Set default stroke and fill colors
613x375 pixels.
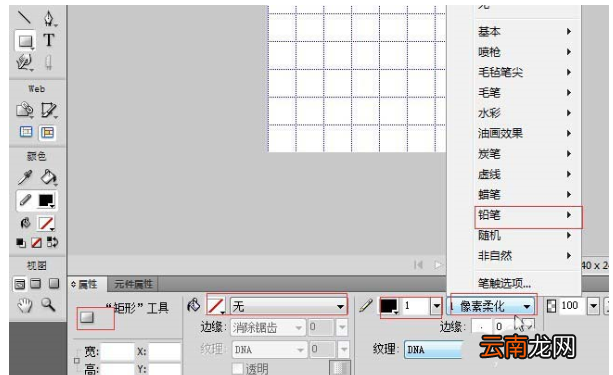21,243
